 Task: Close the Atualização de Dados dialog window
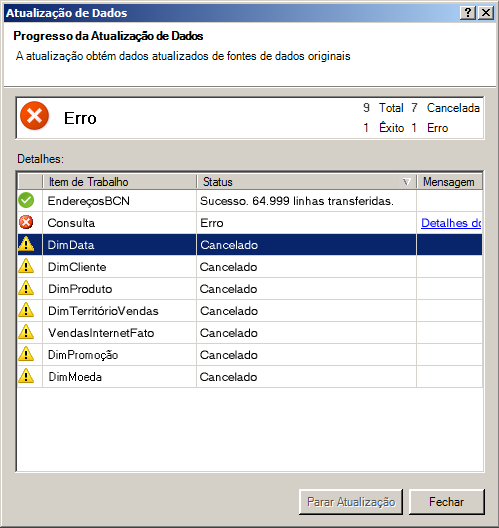point(486,13)
